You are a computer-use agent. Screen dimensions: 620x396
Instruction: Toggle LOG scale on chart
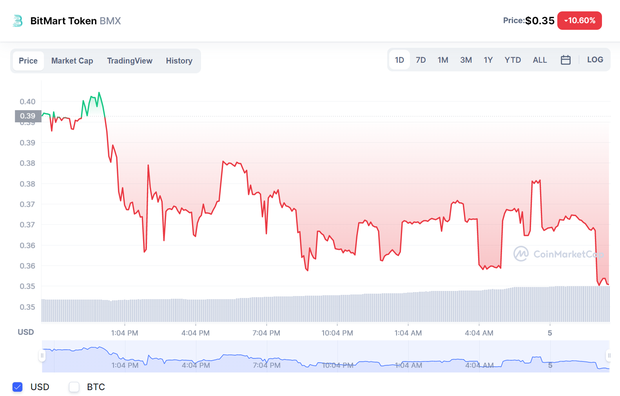(595, 60)
